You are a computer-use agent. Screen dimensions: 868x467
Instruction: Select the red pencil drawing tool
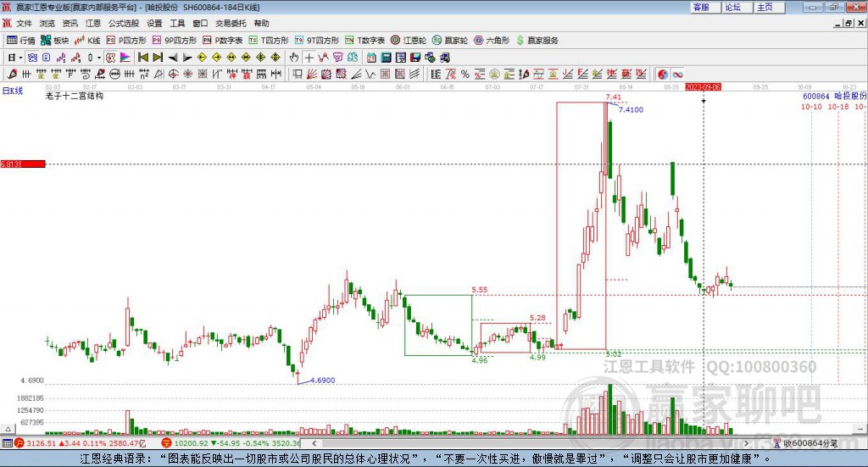12,74
